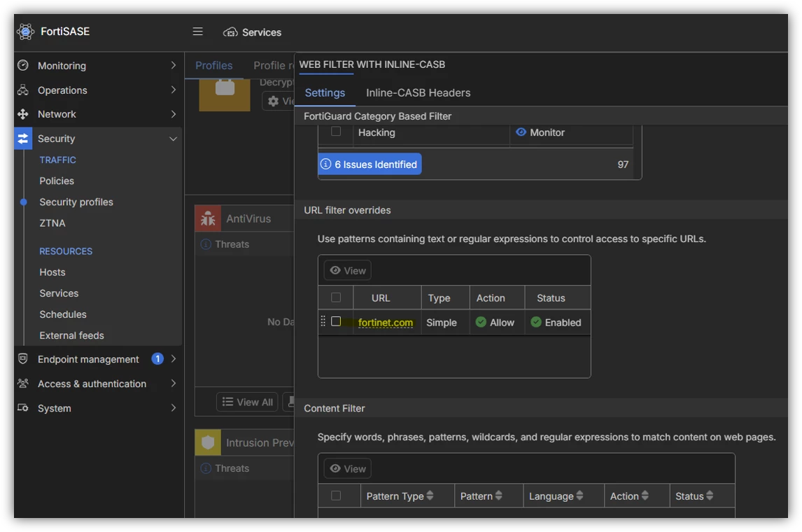Open Hosts under Resources
Screen dimensions: 802x532
[x=52, y=272]
